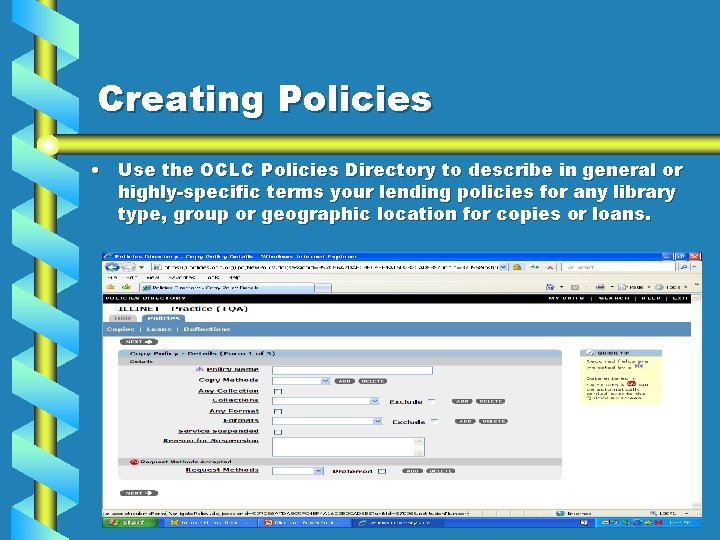Click into the Reason for Suspension textarea
Image resolution: width=720 pixels, height=540 pixels.
pyautogui.click(x=348, y=447)
